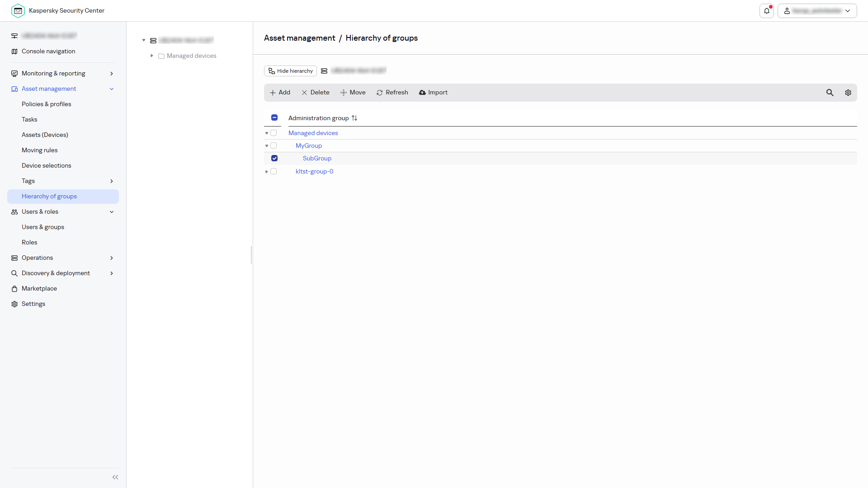Expand the kltst-group-0 row arrow
Image resolution: width=868 pixels, height=488 pixels.
tap(267, 172)
